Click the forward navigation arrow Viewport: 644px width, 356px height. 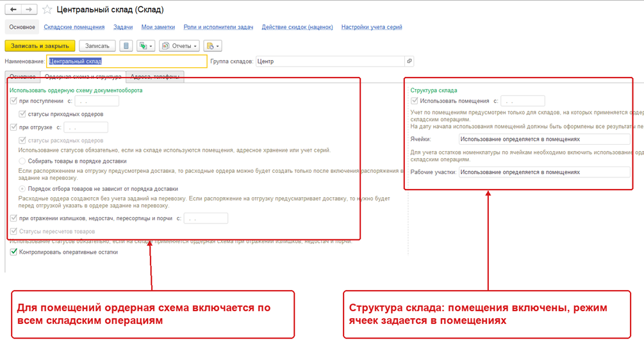pos(29,10)
